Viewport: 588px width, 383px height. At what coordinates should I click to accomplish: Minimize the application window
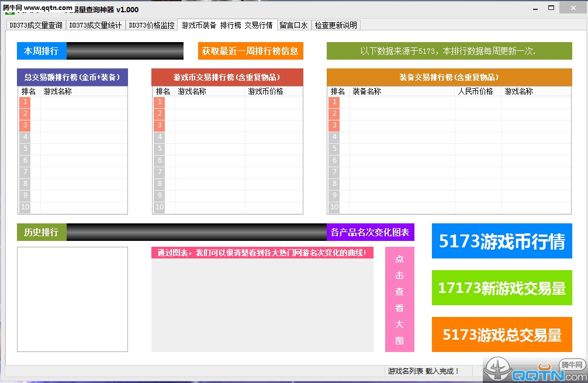(x=535, y=8)
